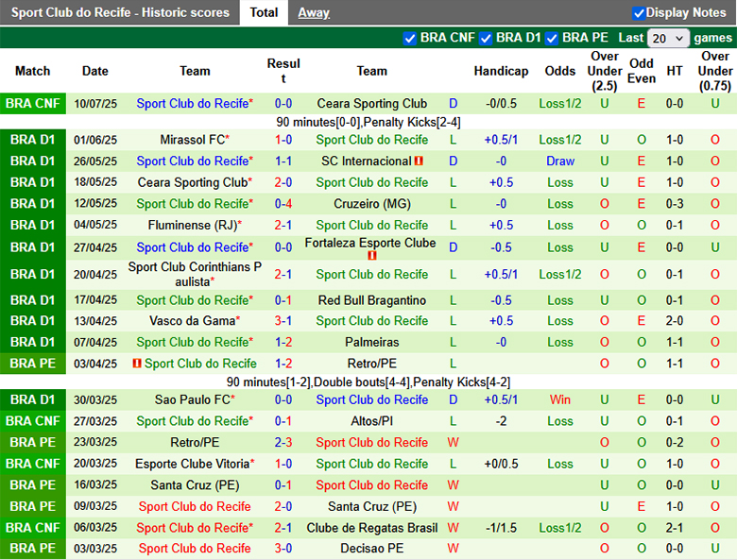
Task: Click BRA D1 league cell on 30/03/25
Action: pos(33,399)
